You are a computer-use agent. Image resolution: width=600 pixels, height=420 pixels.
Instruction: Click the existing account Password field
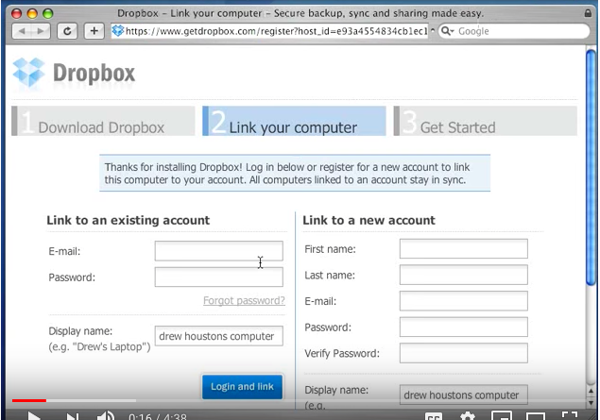click(218, 277)
